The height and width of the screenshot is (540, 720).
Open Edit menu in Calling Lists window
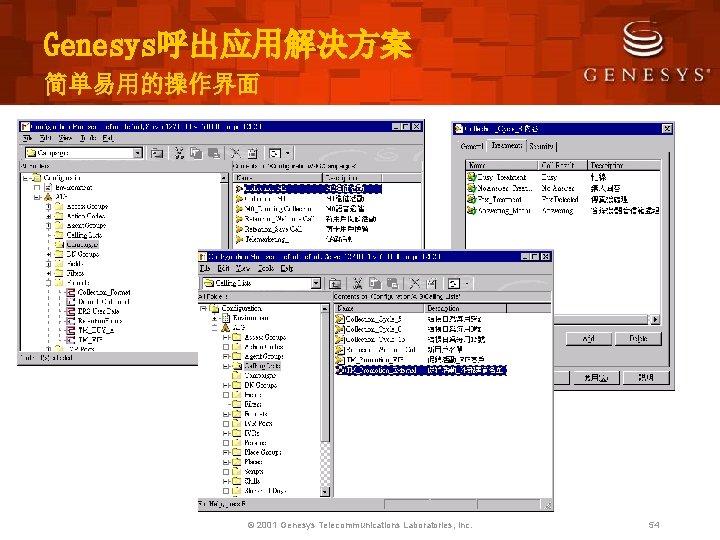pos(224,268)
